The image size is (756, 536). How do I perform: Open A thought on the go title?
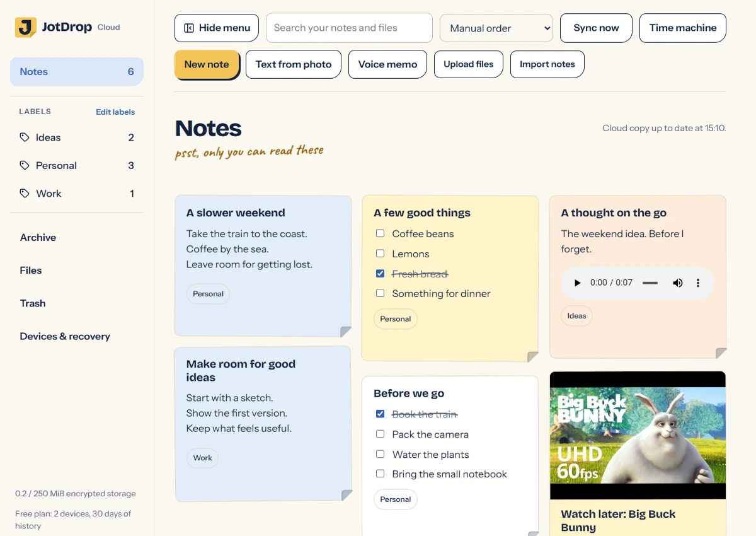[x=614, y=213]
